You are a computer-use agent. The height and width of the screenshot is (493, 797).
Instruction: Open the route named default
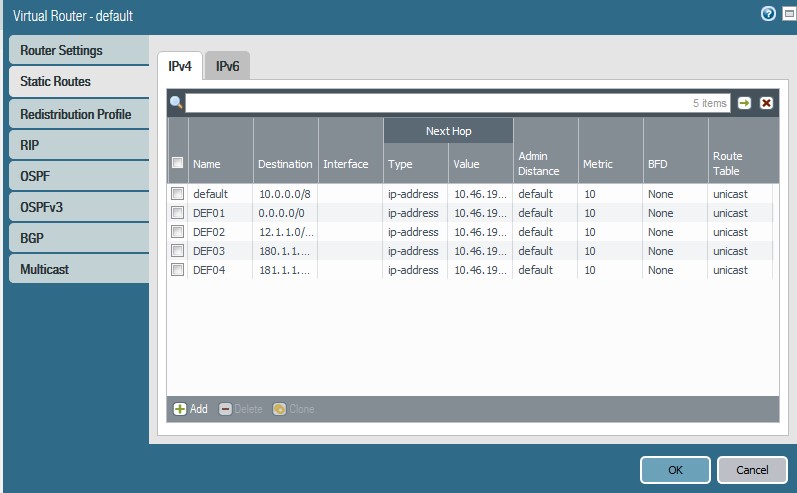coord(210,194)
